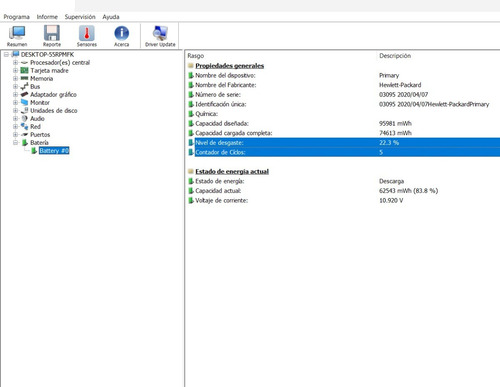This screenshot has width=500, height=387.
Task: Select the Procesador(es) central tree label
Action: [x=60, y=62]
